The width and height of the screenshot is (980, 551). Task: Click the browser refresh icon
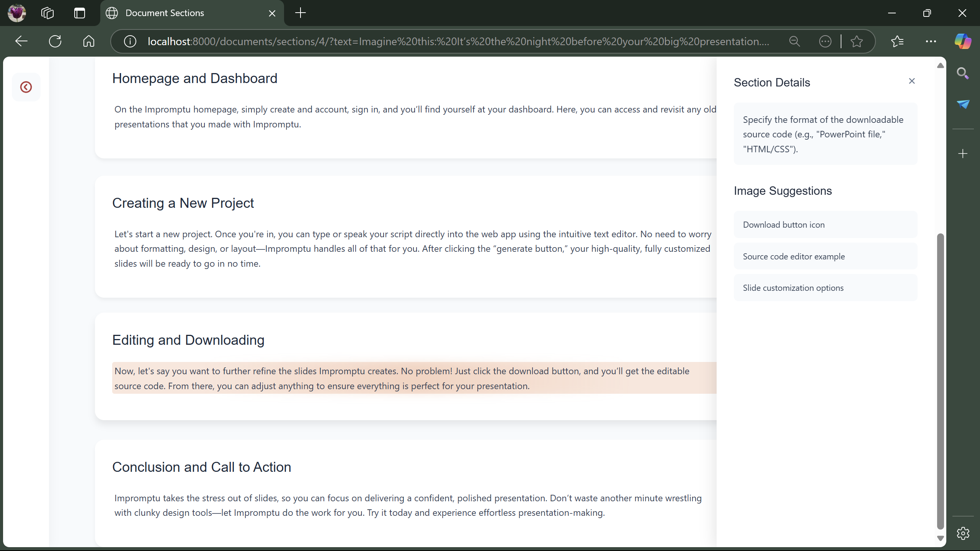click(55, 41)
